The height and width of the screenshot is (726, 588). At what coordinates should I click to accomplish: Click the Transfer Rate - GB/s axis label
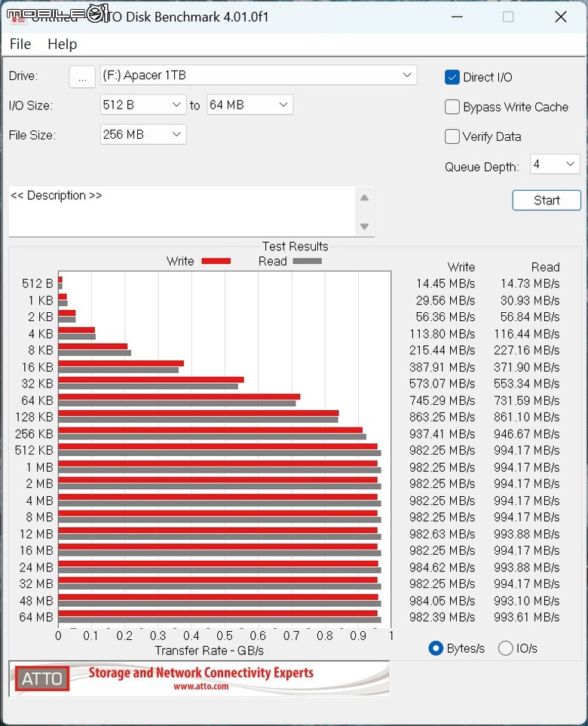210,651
